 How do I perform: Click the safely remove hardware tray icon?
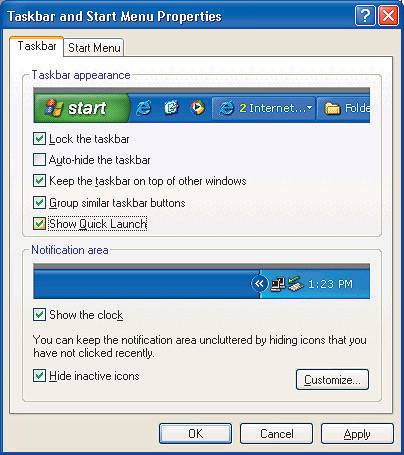point(296,284)
